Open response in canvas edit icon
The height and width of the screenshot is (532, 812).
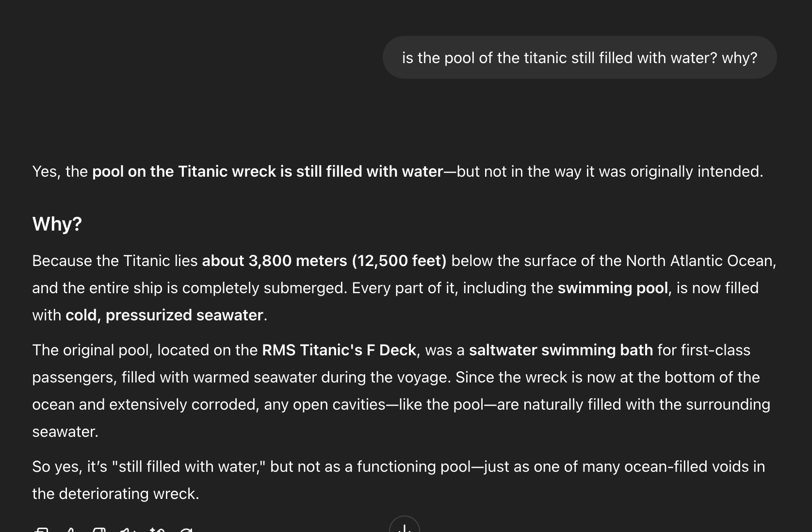click(157, 530)
